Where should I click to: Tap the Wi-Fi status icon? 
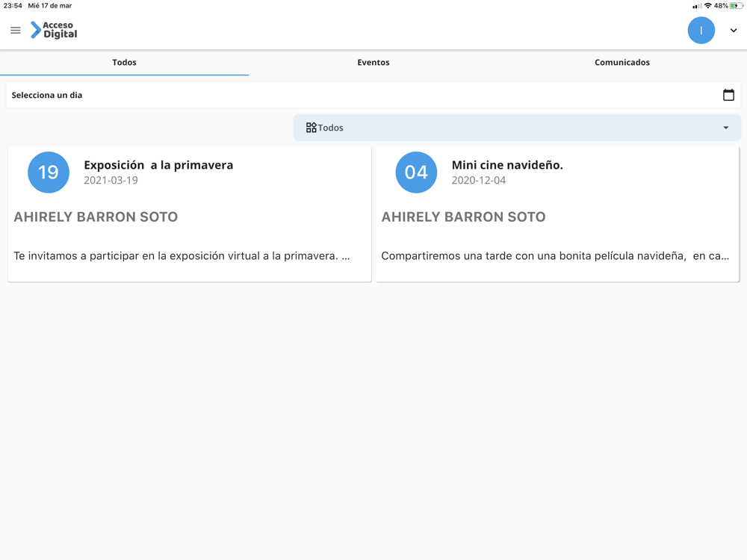708,6
